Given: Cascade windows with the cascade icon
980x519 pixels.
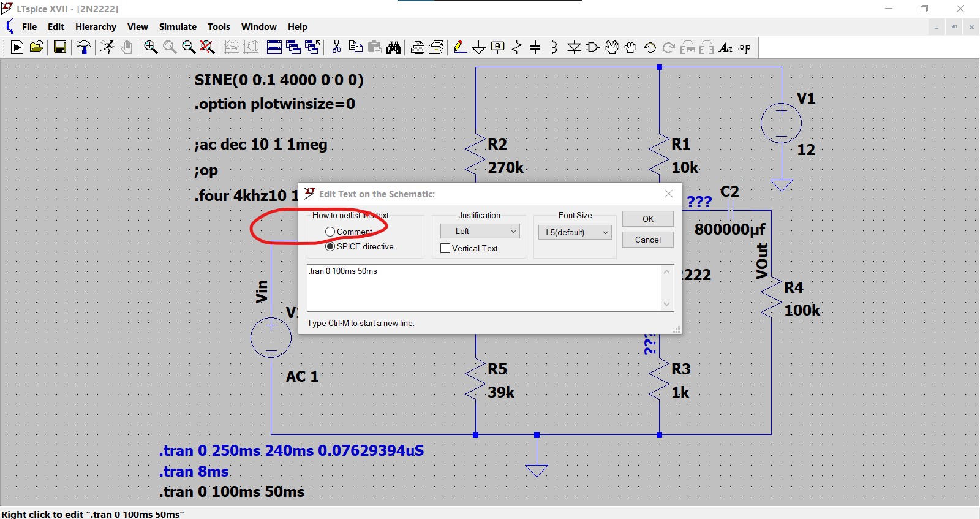Looking at the screenshot, I should tap(293, 47).
